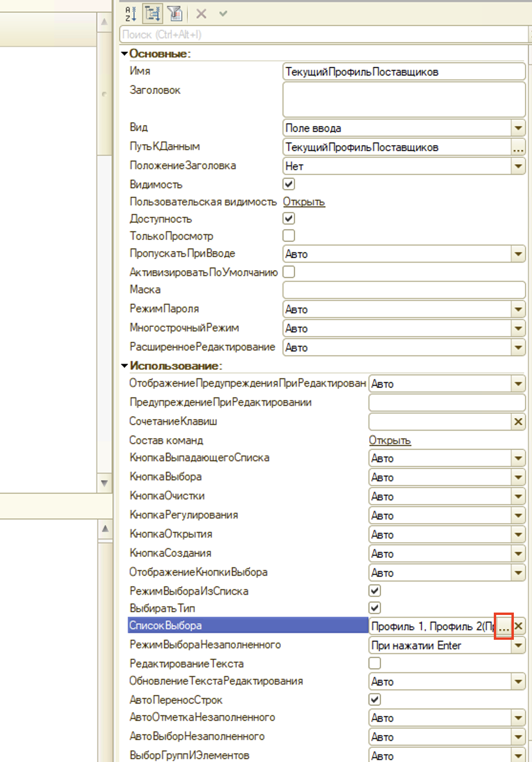Screen dimensions: 532x762
Task: Collapse the Использование section
Action: point(125,366)
